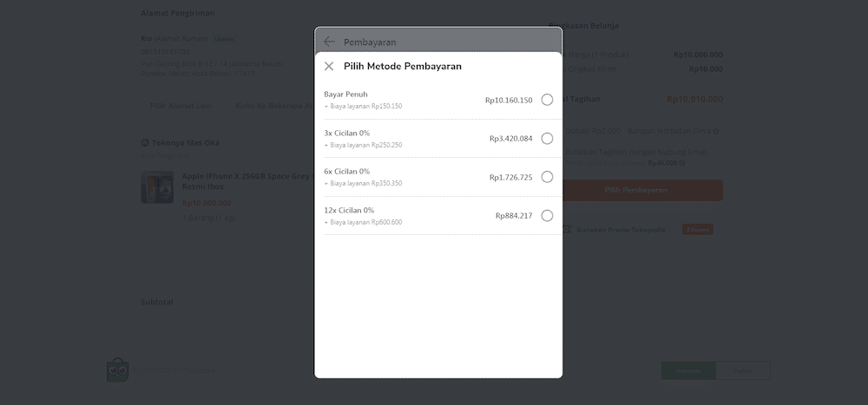Image resolution: width=868 pixels, height=405 pixels.
Task: Pick the 12x Cicilan 0% radio option
Action: 547,216
